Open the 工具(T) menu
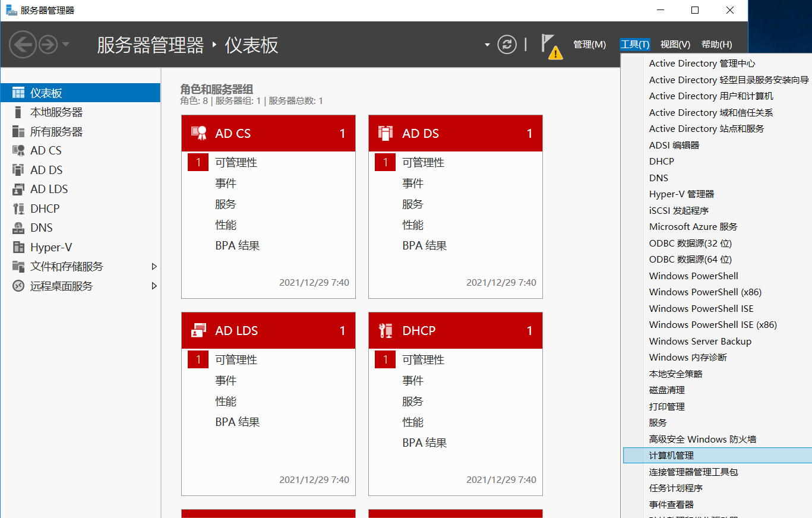Image resolution: width=812 pixels, height=518 pixels. point(635,45)
